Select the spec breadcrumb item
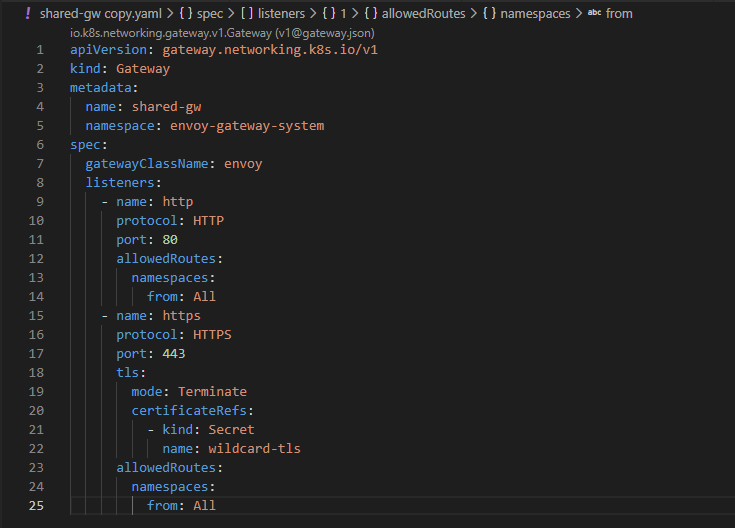 point(212,14)
